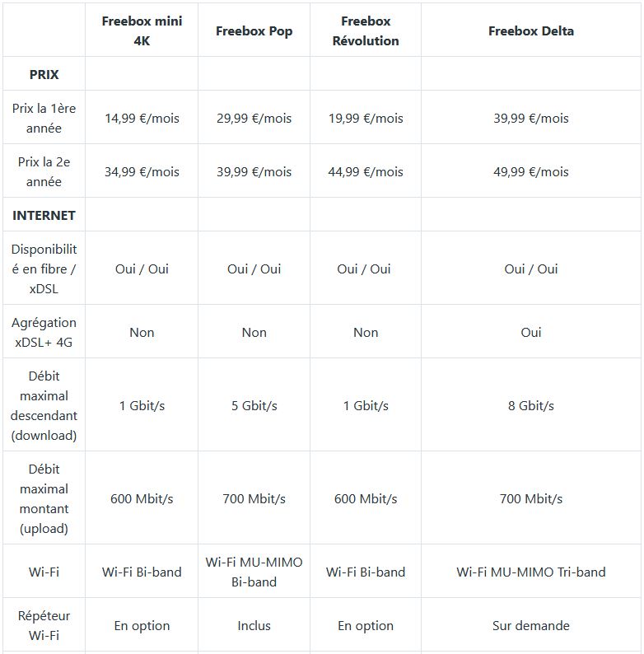Viewport: 644px width, 654px height.
Task: Click the Prix la 1ère année row label
Action: tap(44, 118)
